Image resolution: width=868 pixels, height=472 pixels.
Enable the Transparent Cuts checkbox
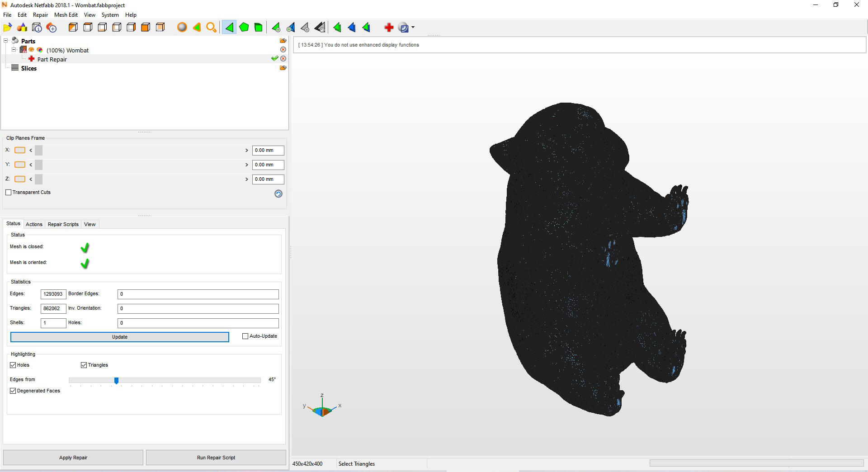9,193
